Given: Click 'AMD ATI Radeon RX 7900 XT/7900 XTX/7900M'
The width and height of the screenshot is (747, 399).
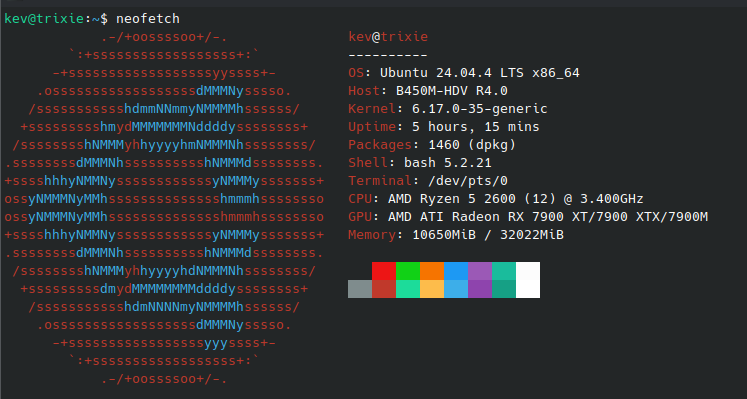Looking at the screenshot, I should tap(548, 217).
